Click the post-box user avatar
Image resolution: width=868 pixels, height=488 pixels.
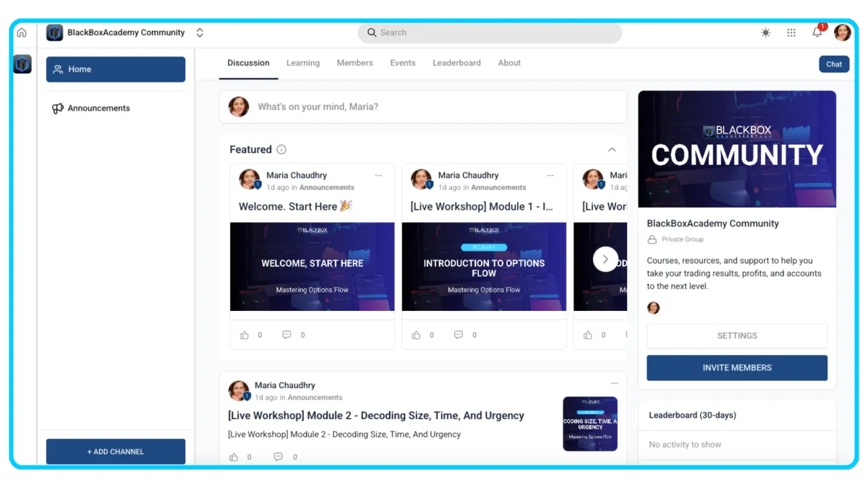point(239,107)
